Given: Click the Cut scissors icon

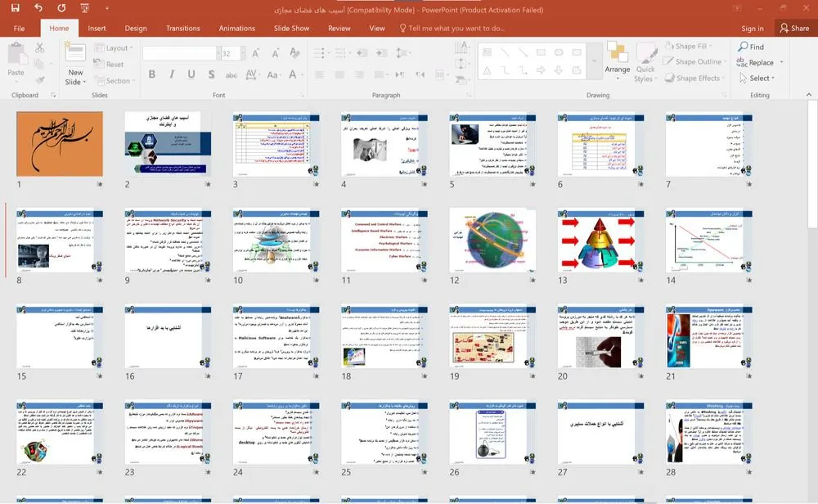Looking at the screenshot, I should (x=38, y=49).
